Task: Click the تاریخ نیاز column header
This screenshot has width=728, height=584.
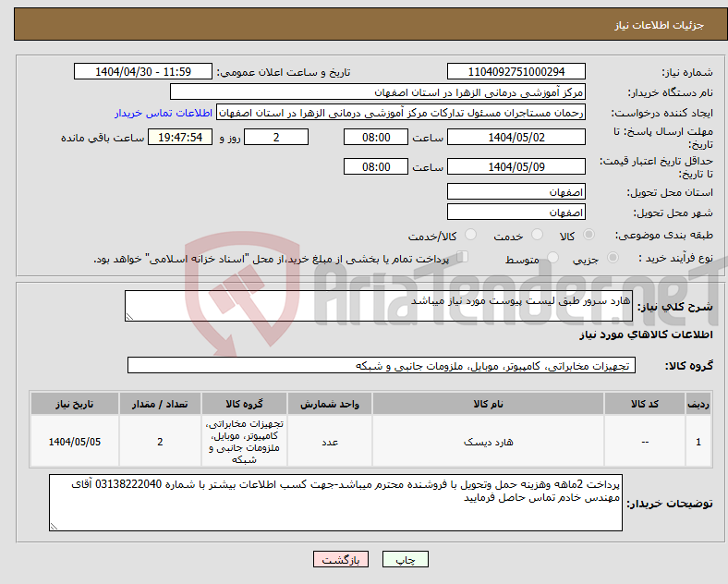Action: [75, 404]
